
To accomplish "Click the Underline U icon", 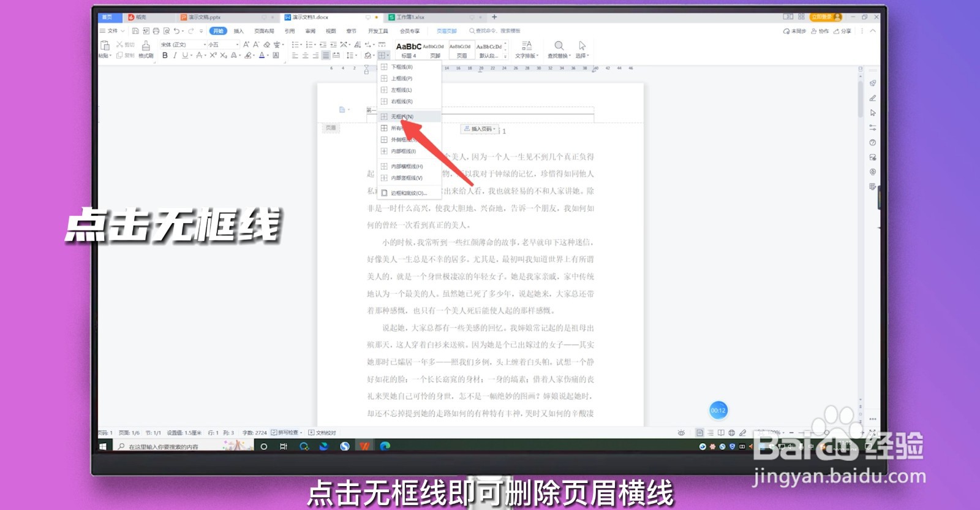I will point(184,55).
